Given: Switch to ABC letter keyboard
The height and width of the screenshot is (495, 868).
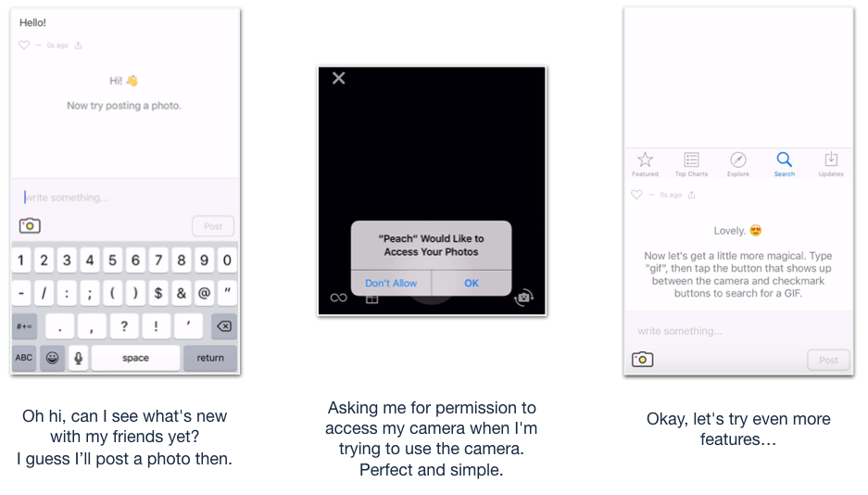Looking at the screenshot, I should [x=24, y=358].
